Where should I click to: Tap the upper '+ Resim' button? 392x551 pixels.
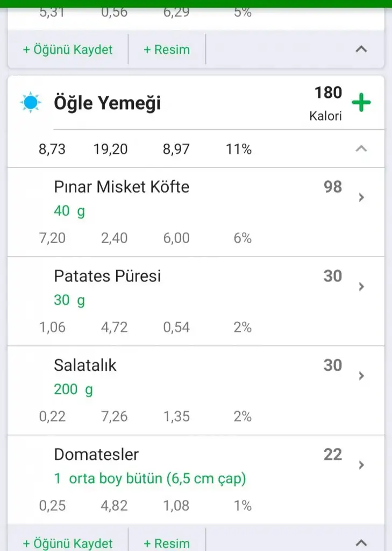pos(167,50)
